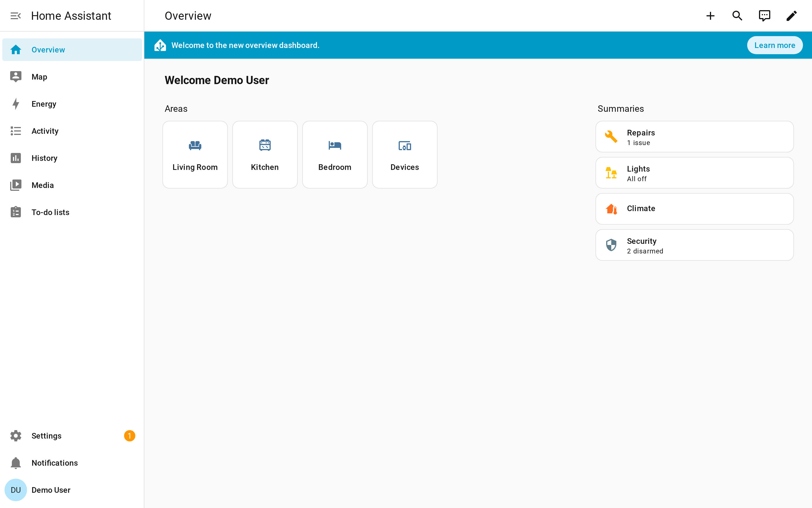Click the Repairs wrench icon

pos(611,137)
